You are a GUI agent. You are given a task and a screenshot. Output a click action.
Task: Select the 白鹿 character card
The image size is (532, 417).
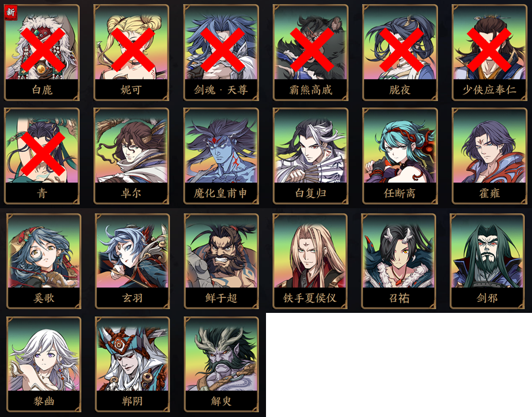(x=41, y=52)
